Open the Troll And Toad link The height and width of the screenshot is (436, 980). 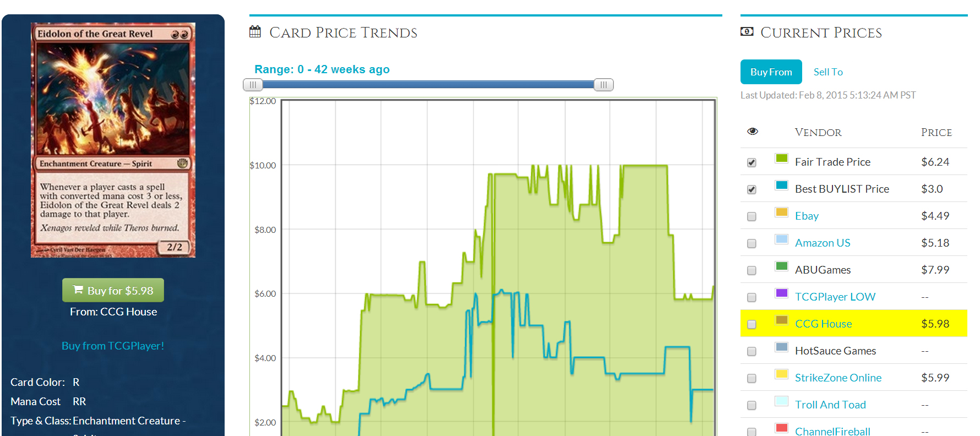pyautogui.click(x=830, y=405)
